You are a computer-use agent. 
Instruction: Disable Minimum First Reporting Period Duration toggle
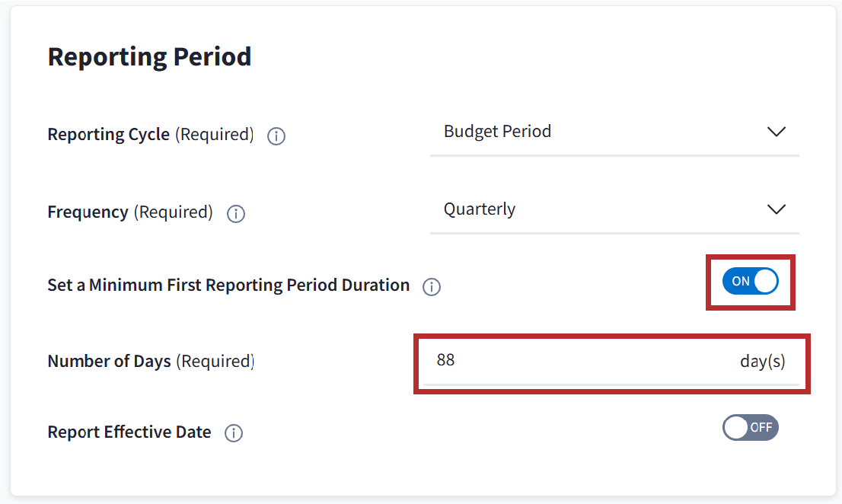[x=751, y=282]
